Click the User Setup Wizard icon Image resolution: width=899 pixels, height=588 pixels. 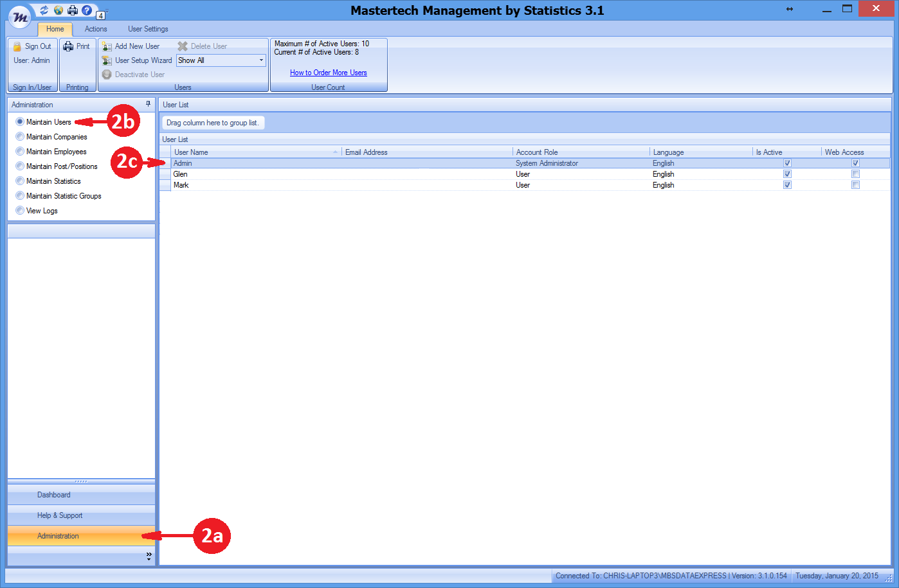(107, 60)
